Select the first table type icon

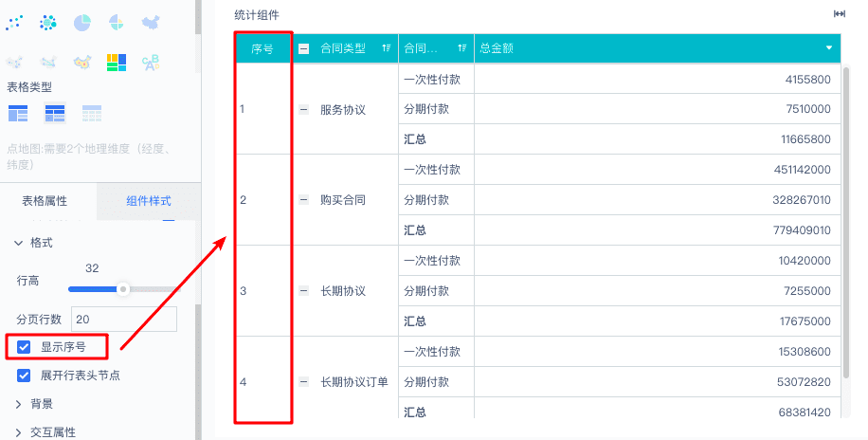[x=18, y=114]
